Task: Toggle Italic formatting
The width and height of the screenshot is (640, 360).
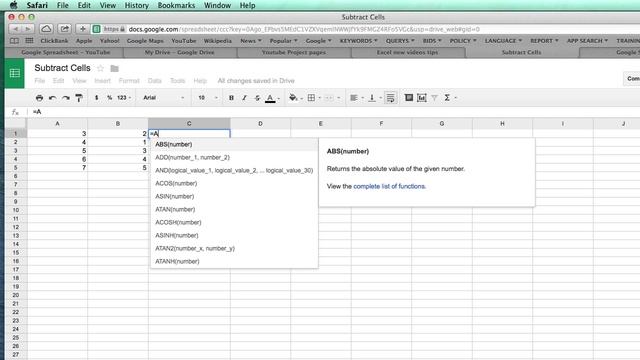Action: (244, 98)
